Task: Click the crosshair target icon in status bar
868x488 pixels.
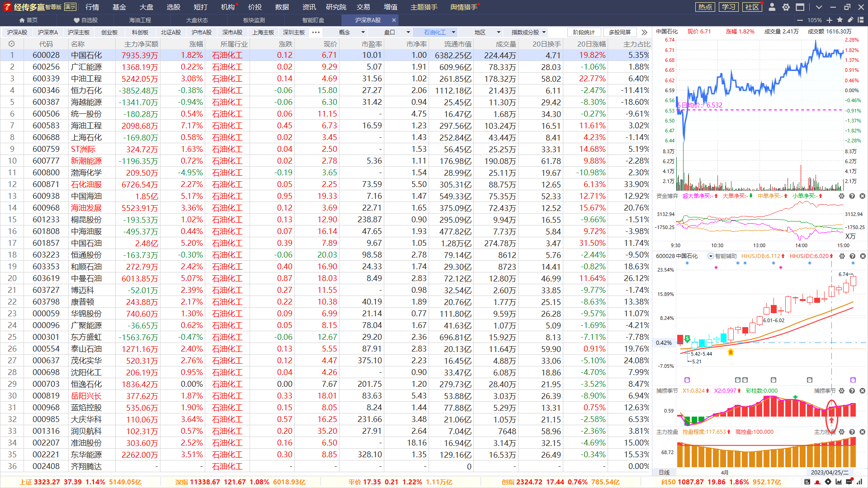Action: click(x=828, y=482)
